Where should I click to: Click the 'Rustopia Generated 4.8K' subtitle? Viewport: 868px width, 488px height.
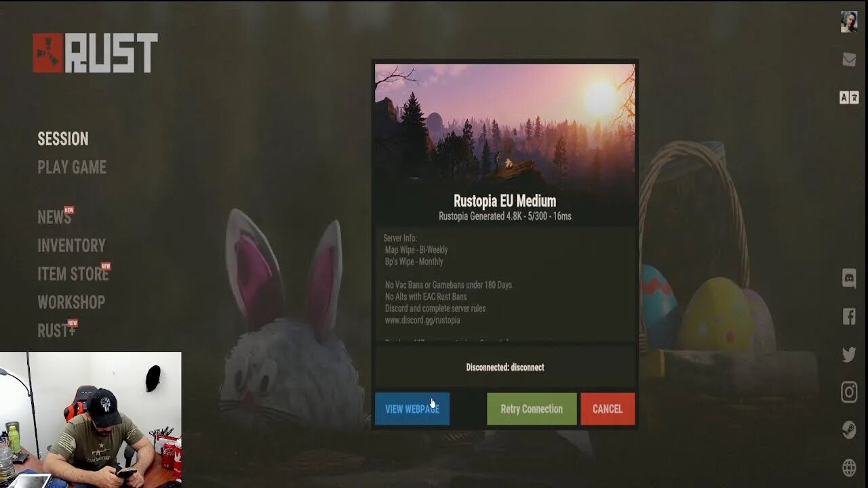505,216
